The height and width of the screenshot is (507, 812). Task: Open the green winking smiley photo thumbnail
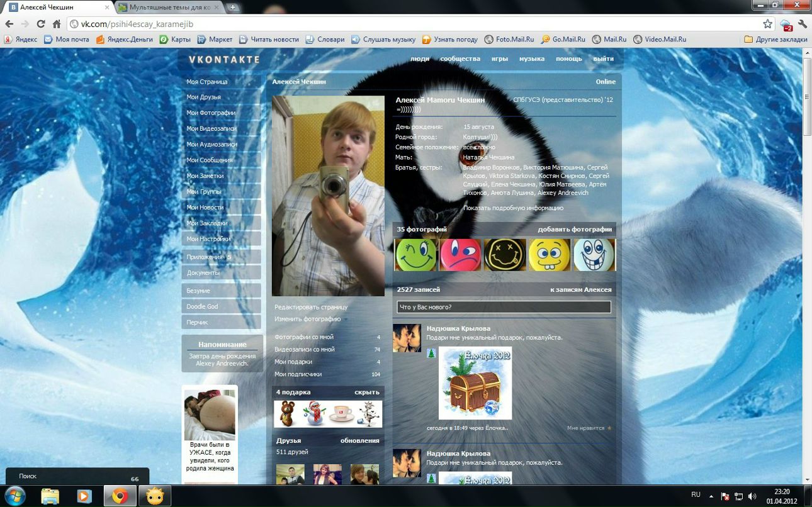click(415, 255)
